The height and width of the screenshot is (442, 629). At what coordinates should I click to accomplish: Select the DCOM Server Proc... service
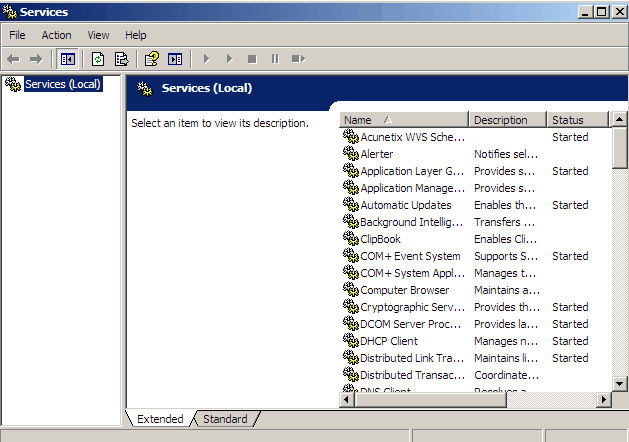410,324
